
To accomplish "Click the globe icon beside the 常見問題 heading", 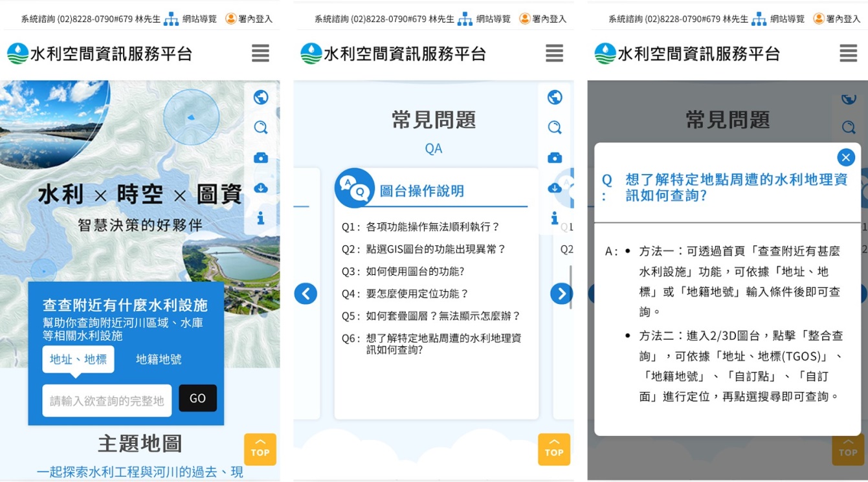I will point(555,97).
